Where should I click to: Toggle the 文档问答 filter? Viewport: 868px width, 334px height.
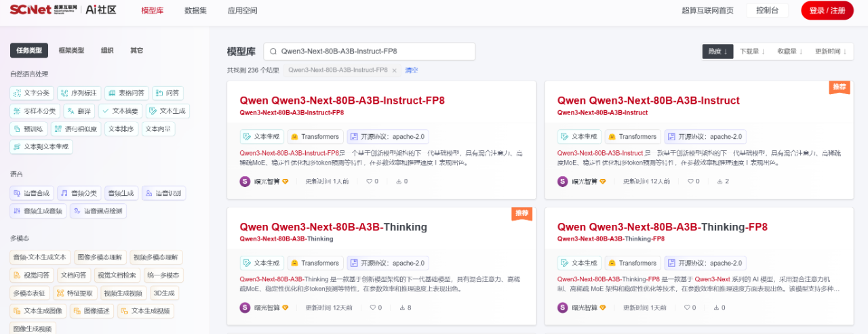[73, 275]
